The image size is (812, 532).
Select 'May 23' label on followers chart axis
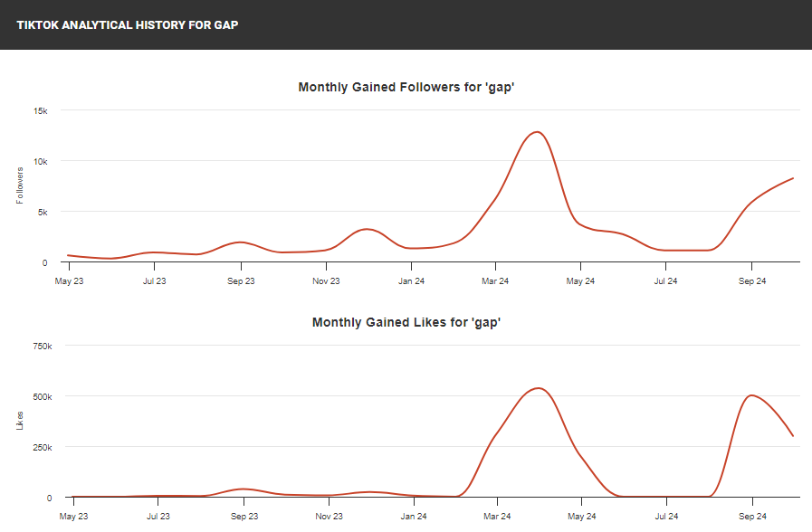point(69,281)
